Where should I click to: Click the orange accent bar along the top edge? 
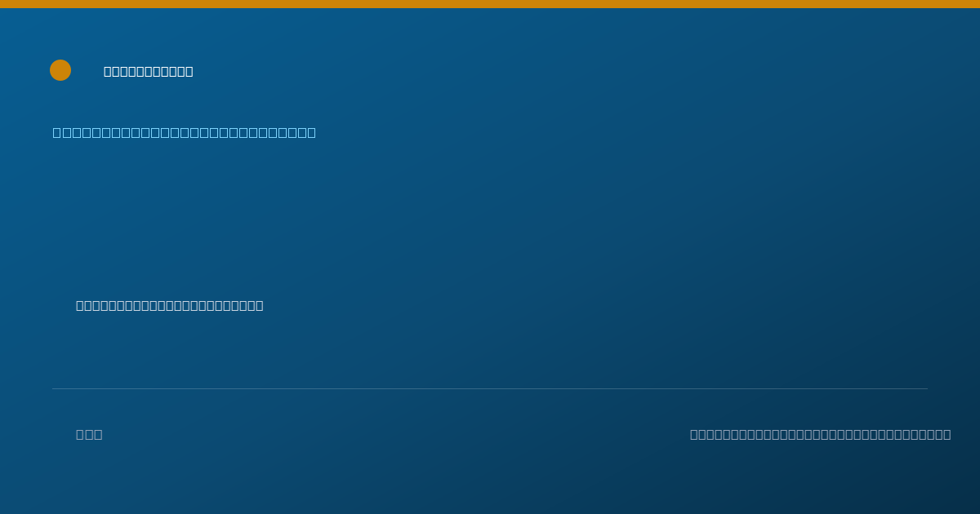point(490,4)
